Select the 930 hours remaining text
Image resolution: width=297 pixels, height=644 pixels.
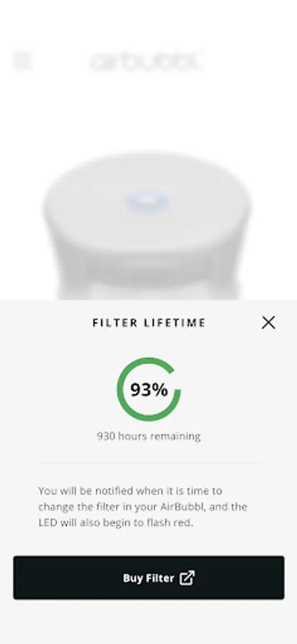tap(149, 436)
